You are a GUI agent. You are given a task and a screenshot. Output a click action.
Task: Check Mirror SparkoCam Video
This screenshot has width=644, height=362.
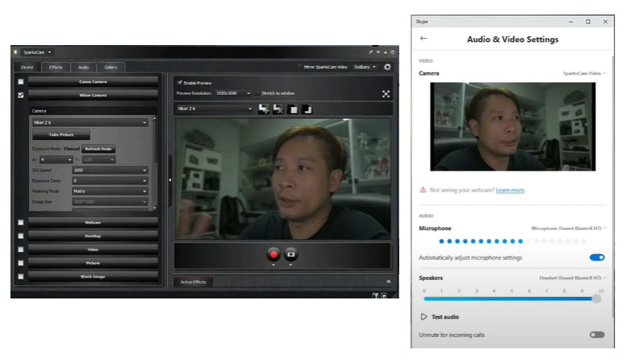click(299, 67)
